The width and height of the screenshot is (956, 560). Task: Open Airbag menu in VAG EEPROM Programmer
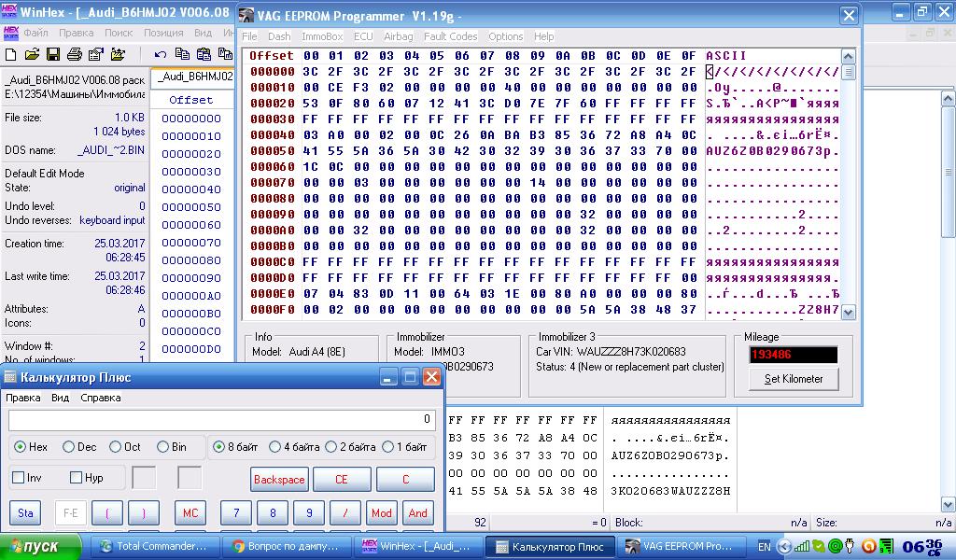click(x=398, y=36)
